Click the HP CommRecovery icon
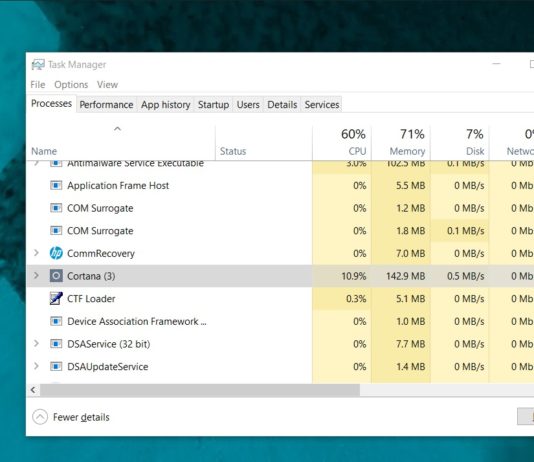The width and height of the screenshot is (534, 462). coord(56,253)
